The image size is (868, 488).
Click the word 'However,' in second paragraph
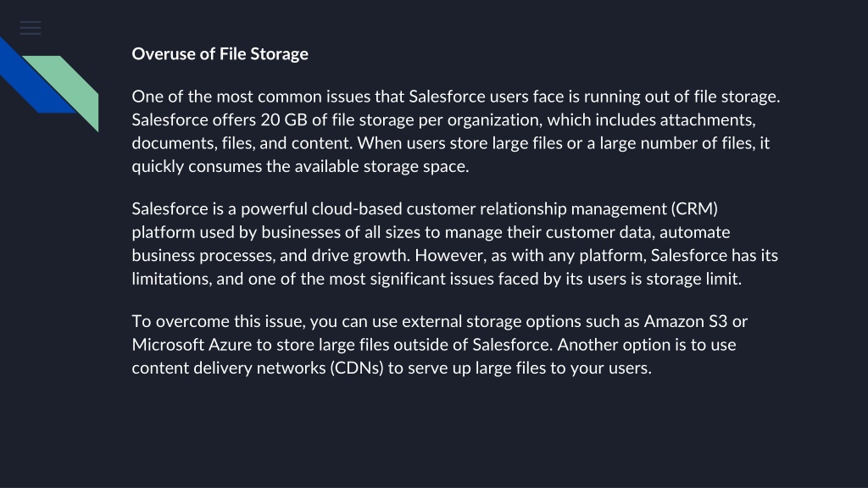tap(448, 256)
